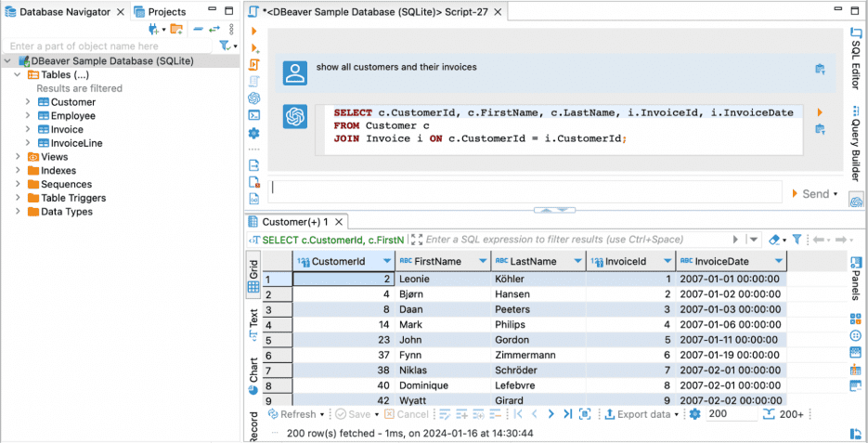Switch results view to Text mode
Image resolution: width=868 pixels, height=443 pixels.
point(253,322)
